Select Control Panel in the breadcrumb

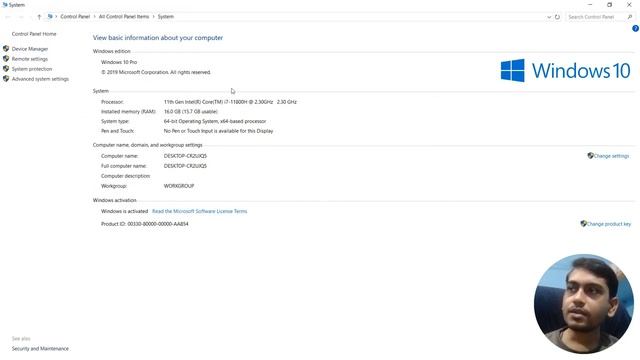[x=75, y=17]
